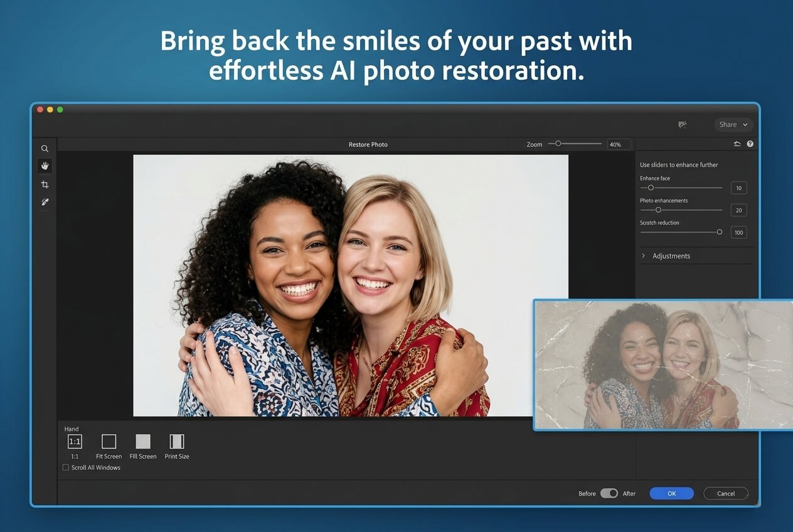Click the Restore Photo title bar label
793x532 pixels.
(x=368, y=144)
